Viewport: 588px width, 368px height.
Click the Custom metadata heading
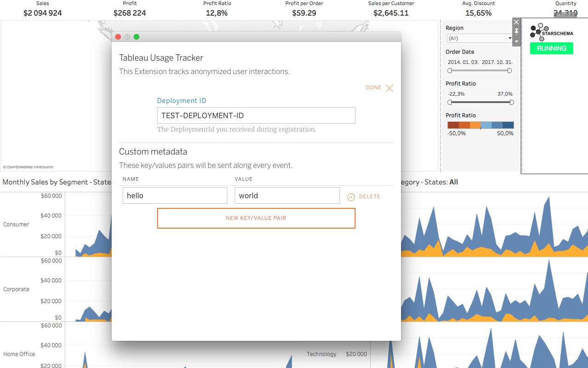(153, 151)
